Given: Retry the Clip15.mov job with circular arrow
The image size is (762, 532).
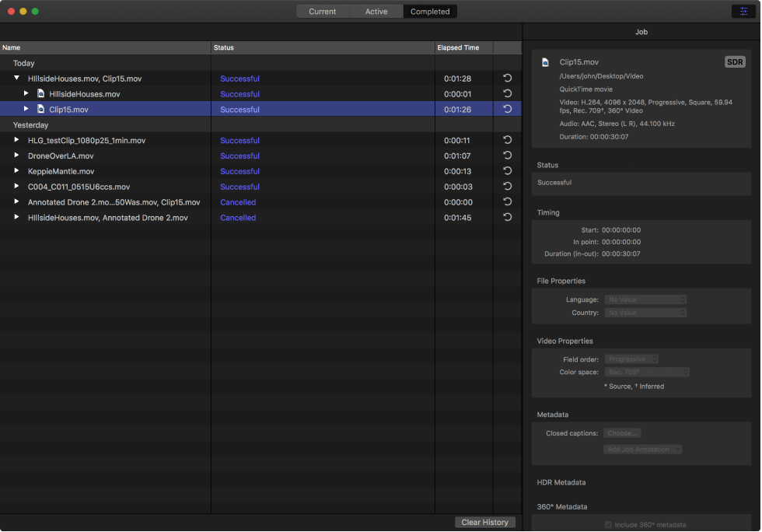Looking at the screenshot, I should (506, 109).
